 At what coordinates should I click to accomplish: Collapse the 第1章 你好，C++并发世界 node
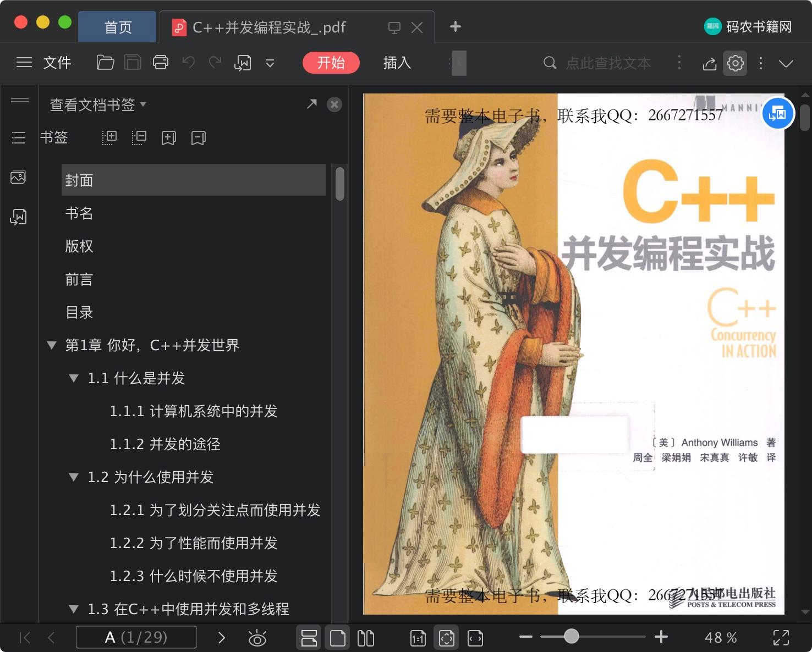tap(52, 345)
